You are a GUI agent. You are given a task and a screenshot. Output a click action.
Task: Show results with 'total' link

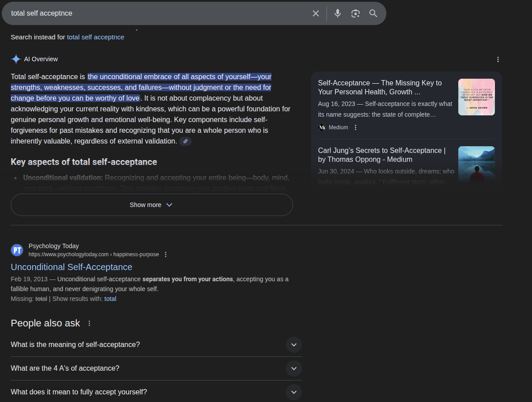(x=110, y=299)
